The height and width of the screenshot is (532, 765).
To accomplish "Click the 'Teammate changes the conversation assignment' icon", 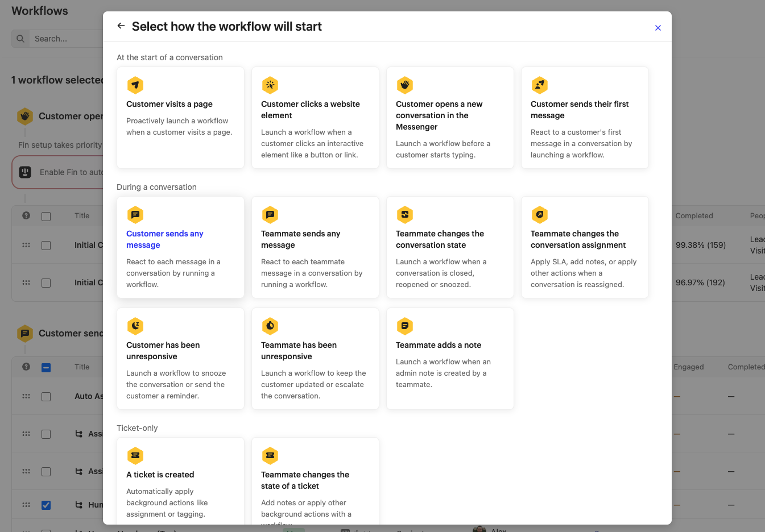I will pyautogui.click(x=539, y=215).
